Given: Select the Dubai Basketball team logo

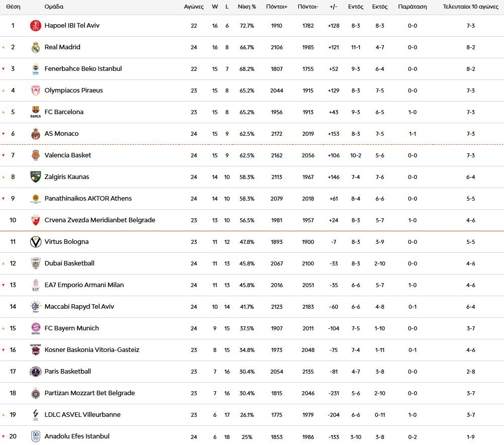Looking at the screenshot, I should (x=35, y=263).
